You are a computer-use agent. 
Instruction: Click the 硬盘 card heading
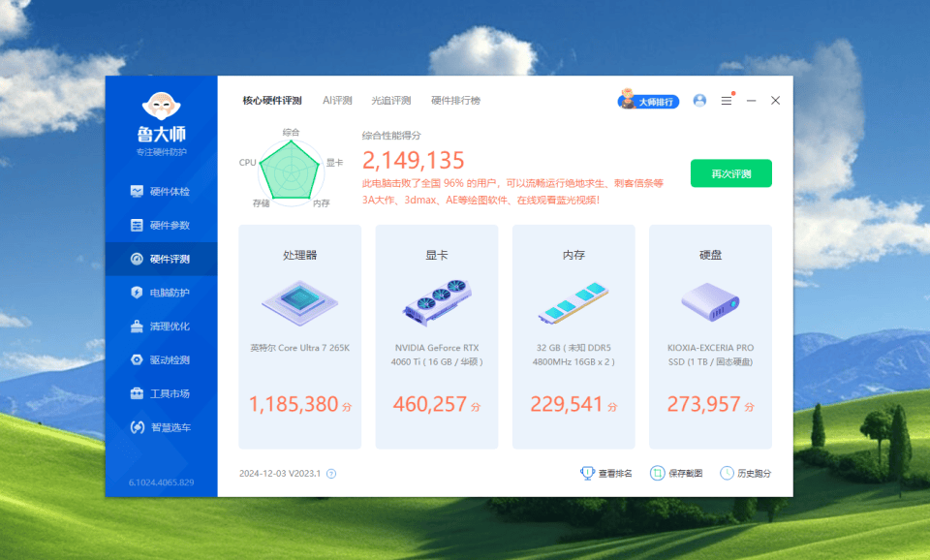click(710, 255)
